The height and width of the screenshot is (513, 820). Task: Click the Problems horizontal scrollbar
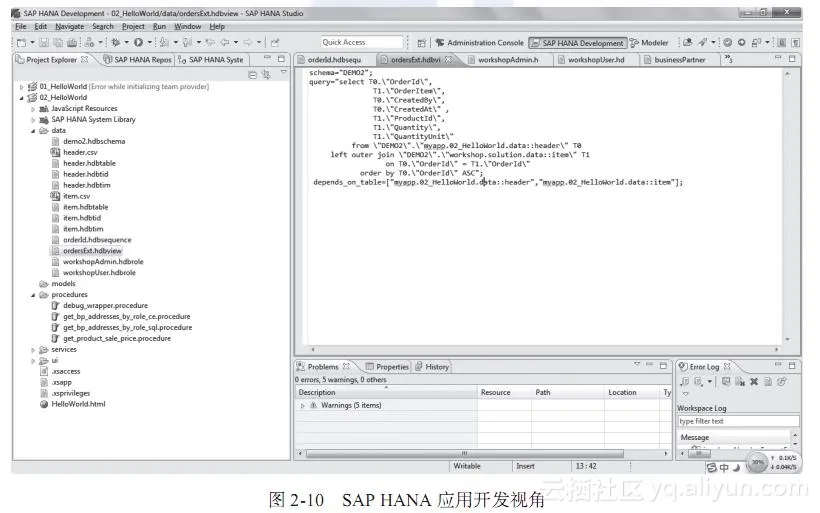coord(465,453)
